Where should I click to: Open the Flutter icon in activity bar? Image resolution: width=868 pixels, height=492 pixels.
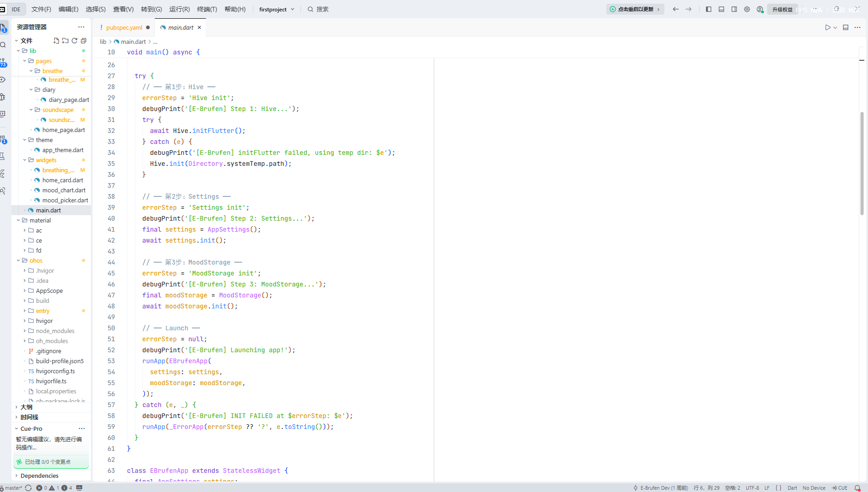[3, 174]
